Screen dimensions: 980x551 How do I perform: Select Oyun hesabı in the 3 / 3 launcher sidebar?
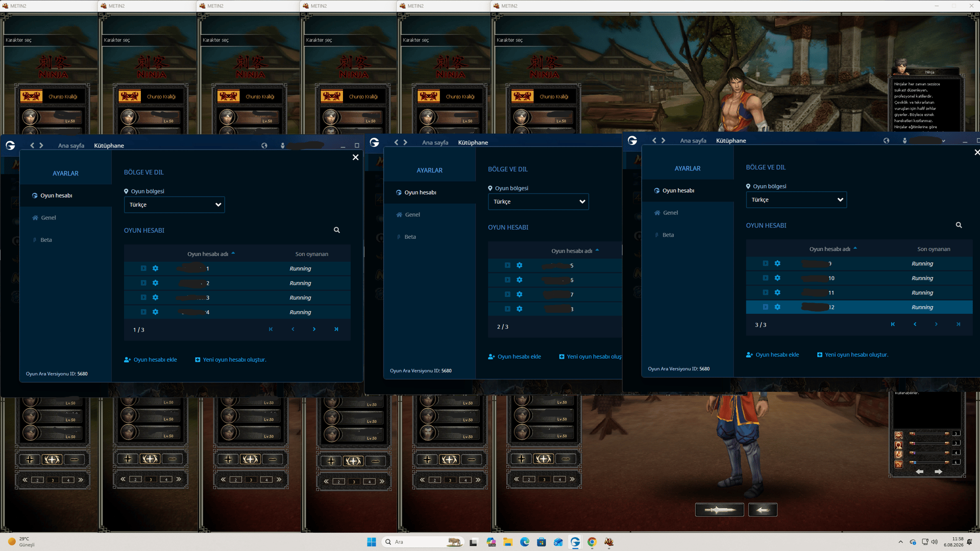point(688,190)
